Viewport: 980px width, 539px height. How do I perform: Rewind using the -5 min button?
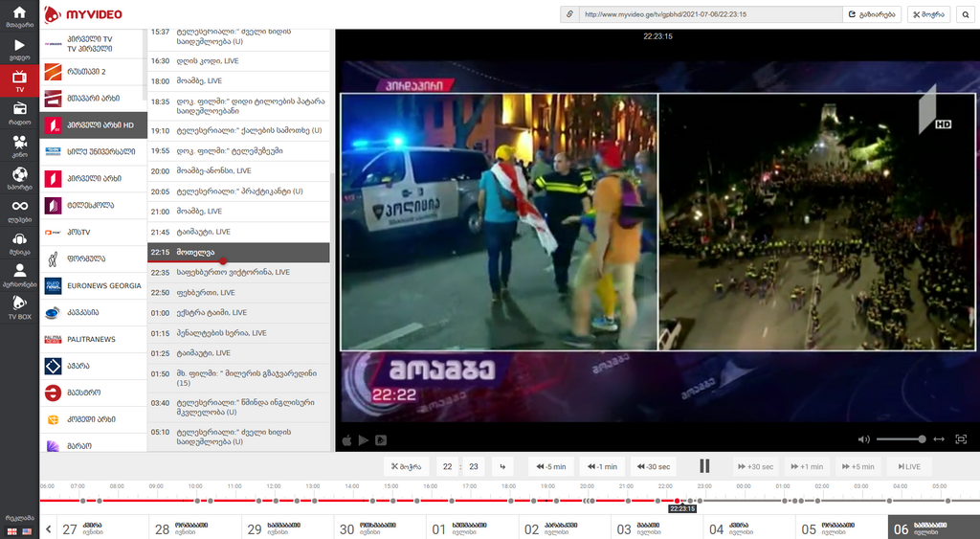pyautogui.click(x=551, y=466)
